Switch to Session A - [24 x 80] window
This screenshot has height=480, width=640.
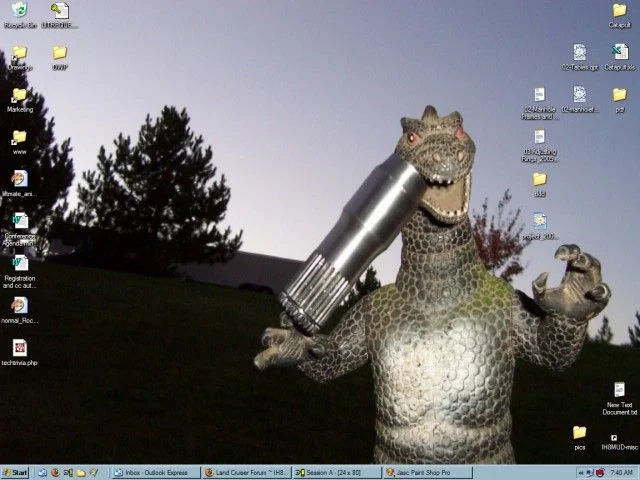tap(337, 473)
